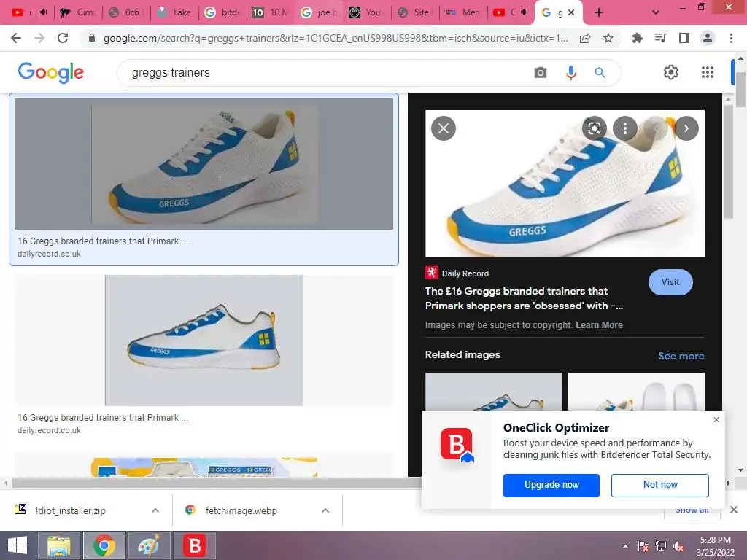
Task: Reload the current page
Action: click(63, 38)
